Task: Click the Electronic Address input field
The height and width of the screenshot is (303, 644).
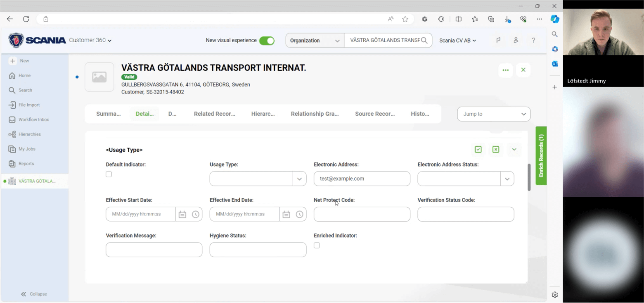Action: (x=362, y=179)
